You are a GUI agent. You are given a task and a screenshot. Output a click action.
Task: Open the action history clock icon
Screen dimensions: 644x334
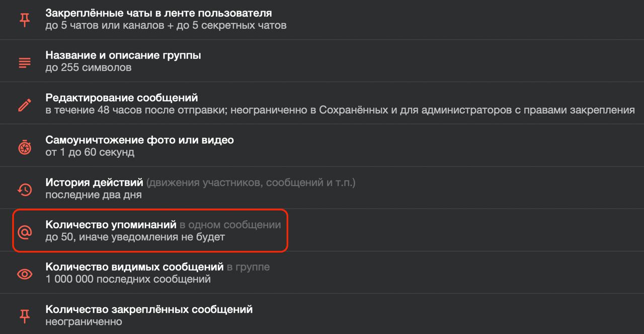pos(25,189)
